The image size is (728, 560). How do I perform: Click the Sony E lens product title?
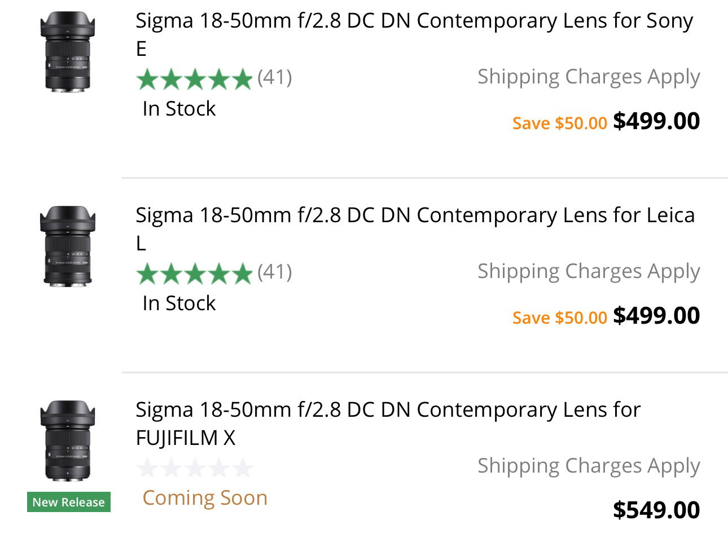click(x=414, y=34)
